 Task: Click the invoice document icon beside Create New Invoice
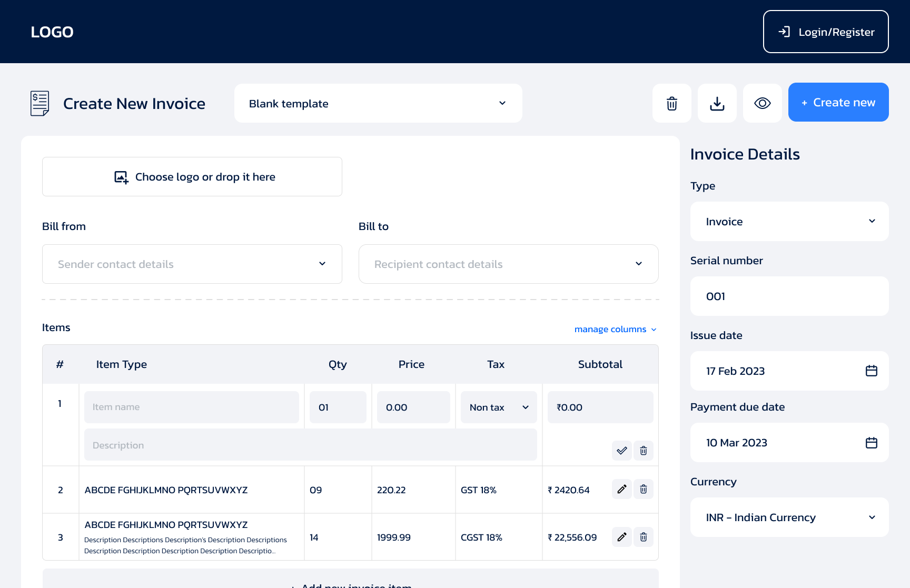38,103
